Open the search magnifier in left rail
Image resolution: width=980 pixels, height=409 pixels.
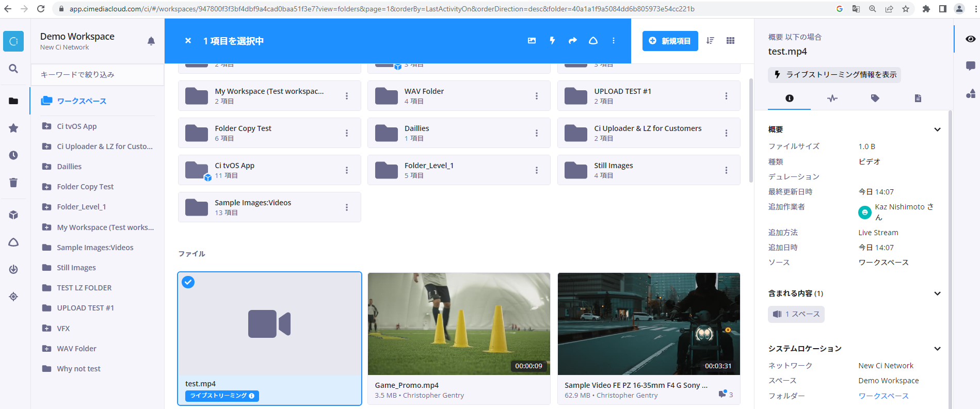(13, 69)
